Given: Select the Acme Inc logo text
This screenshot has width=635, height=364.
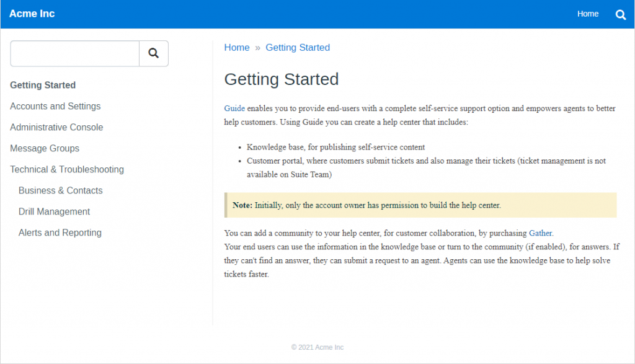Looking at the screenshot, I should (x=32, y=13).
